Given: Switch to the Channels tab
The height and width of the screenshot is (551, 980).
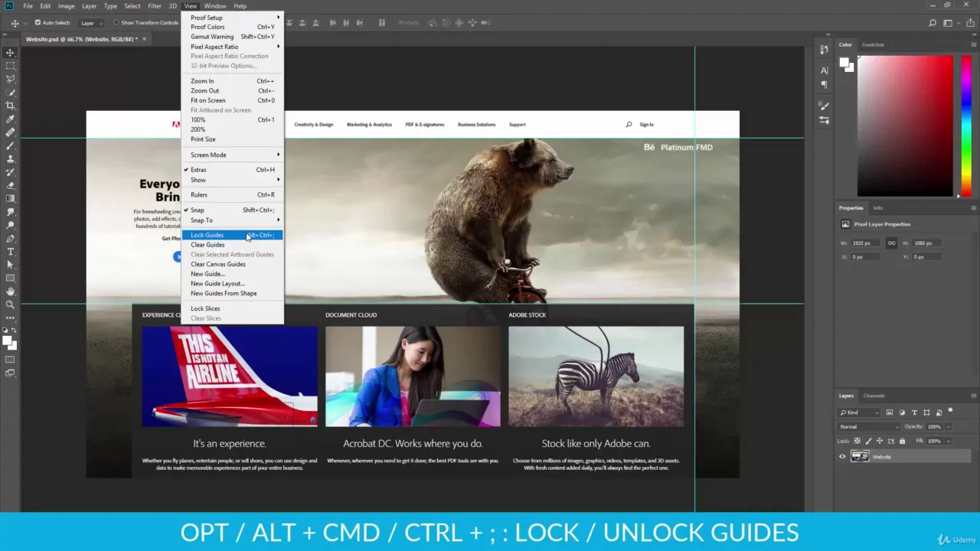Looking at the screenshot, I should [874, 396].
